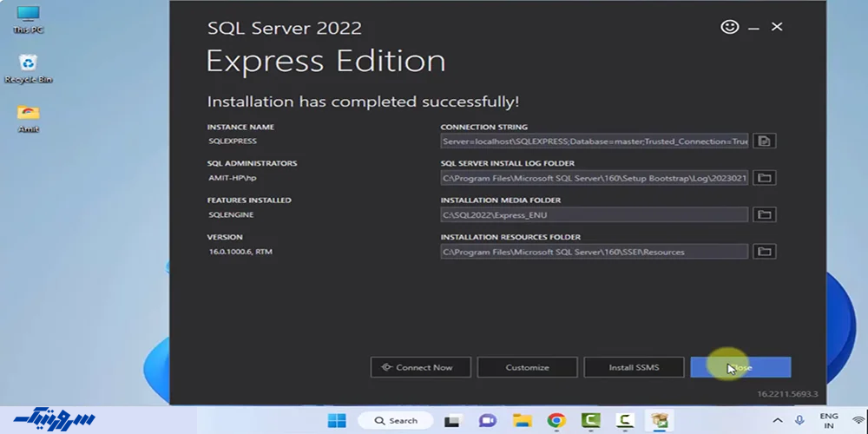The image size is (868, 434).
Task: Click the SQLENGINE feature text
Action: pyautogui.click(x=231, y=214)
